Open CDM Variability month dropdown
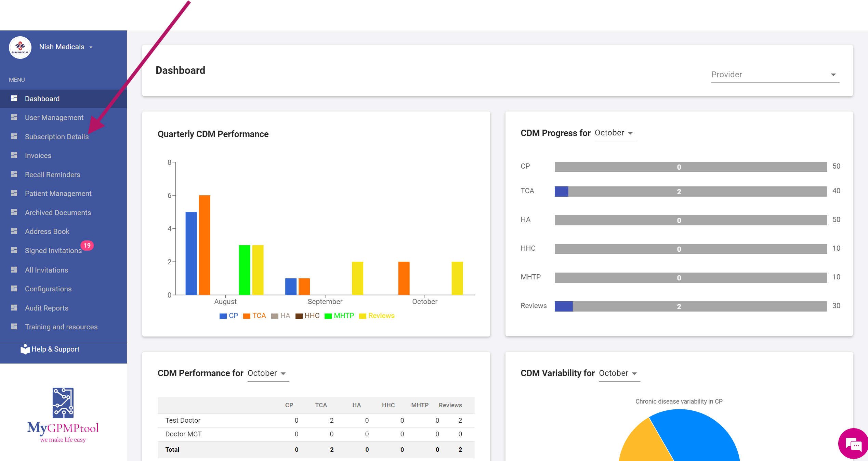The height and width of the screenshot is (461, 868). point(619,373)
